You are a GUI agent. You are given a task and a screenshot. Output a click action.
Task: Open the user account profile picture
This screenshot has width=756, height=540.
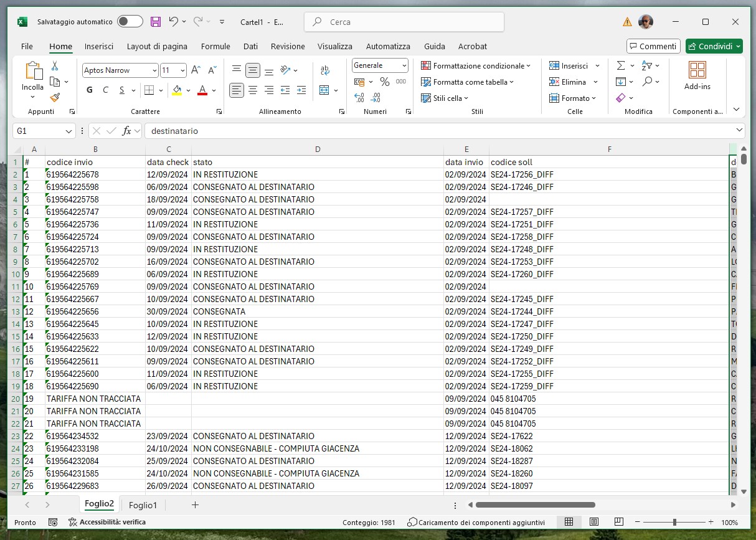click(646, 22)
